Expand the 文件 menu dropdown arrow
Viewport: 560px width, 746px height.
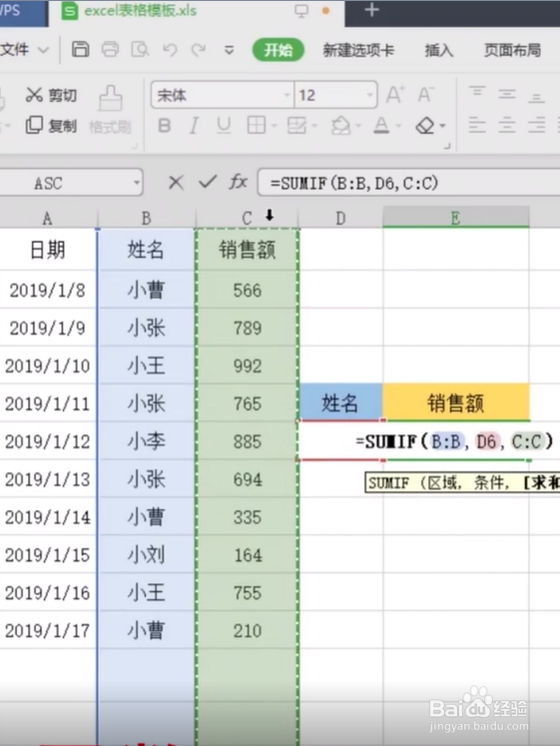click(43, 50)
